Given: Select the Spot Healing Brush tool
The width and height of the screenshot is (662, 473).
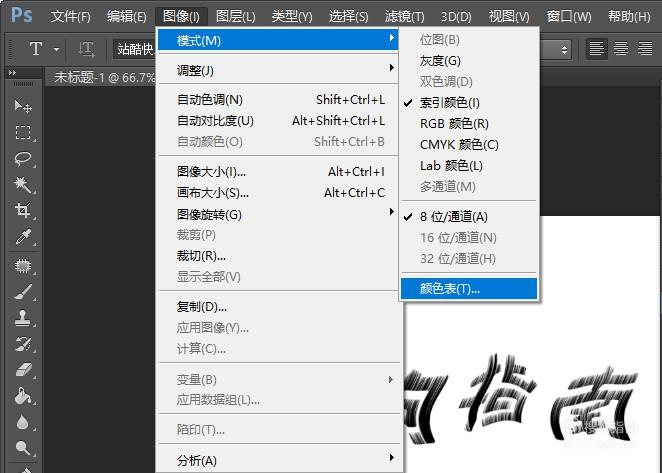Looking at the screenshot, I should [x=23, y=266].
